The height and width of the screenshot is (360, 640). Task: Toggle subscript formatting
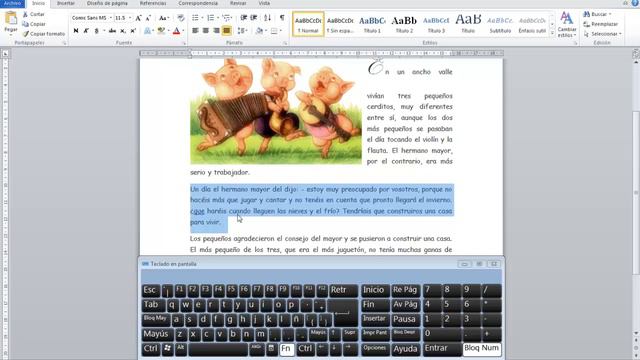pos(123,31)
